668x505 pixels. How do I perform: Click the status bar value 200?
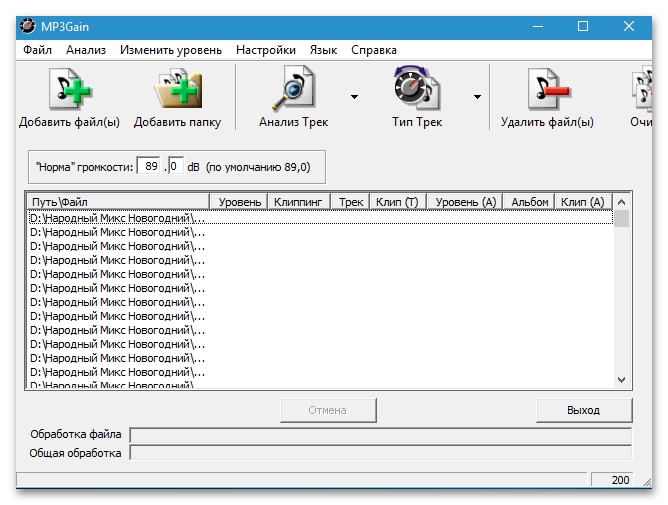612,480
